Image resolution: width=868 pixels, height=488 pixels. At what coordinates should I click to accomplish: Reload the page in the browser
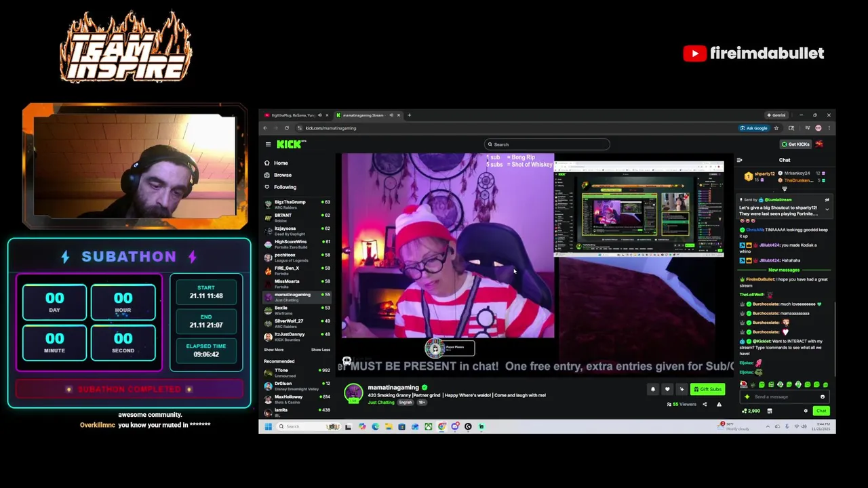[287, 128]
